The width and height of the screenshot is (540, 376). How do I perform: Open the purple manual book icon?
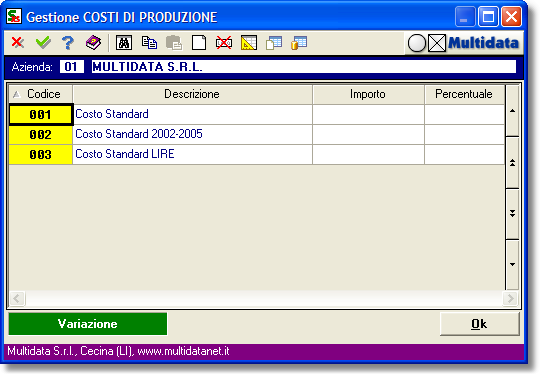coord(93,43)
